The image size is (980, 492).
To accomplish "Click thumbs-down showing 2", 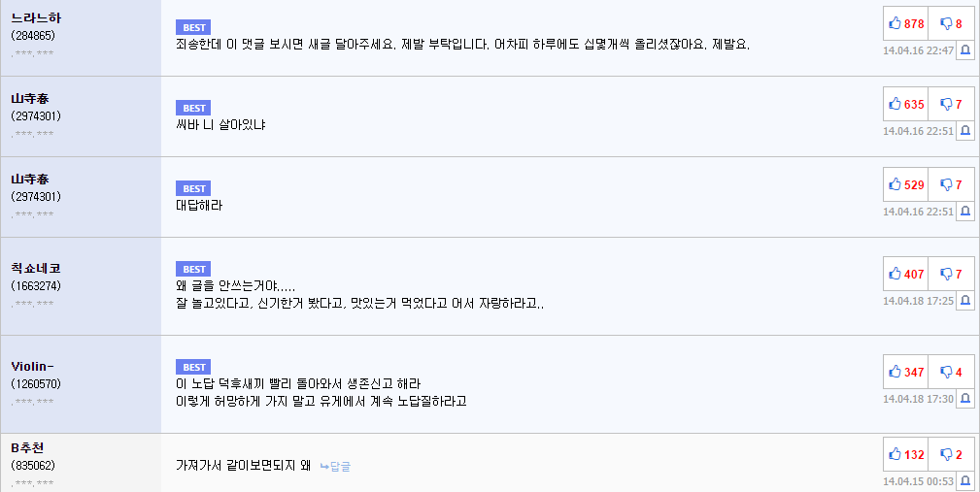I will point(951,454).
